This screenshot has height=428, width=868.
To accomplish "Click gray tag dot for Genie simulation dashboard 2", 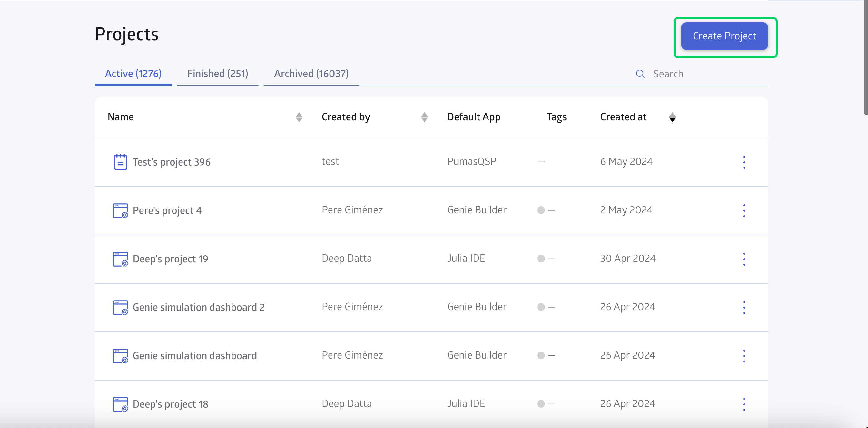I will coord(541,307).
